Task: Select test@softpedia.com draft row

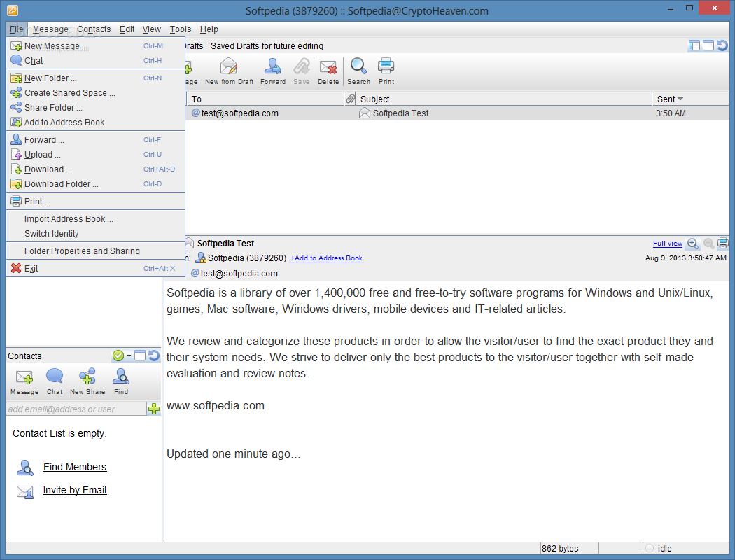Action: pyautogui.click(x=457, y=113)
